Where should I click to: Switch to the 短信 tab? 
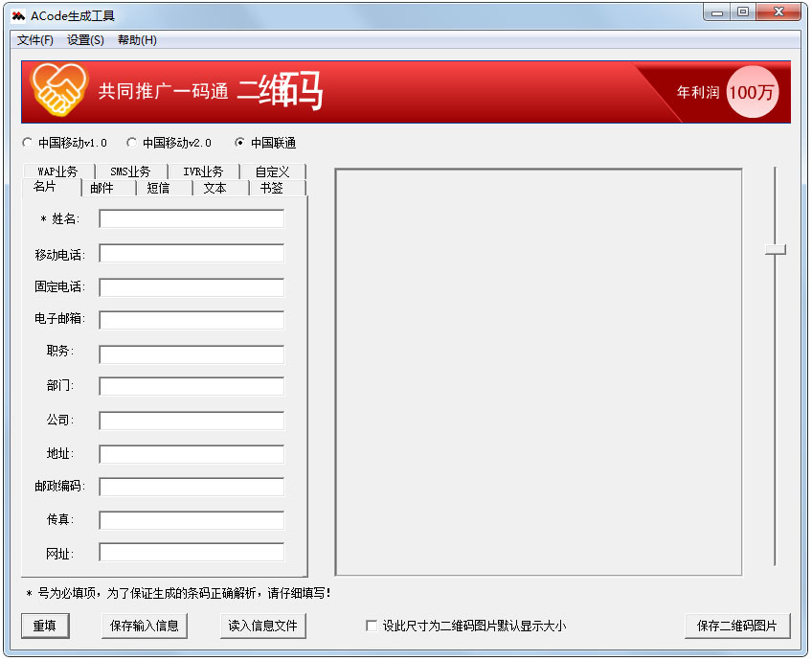click(x=164, y=188)
